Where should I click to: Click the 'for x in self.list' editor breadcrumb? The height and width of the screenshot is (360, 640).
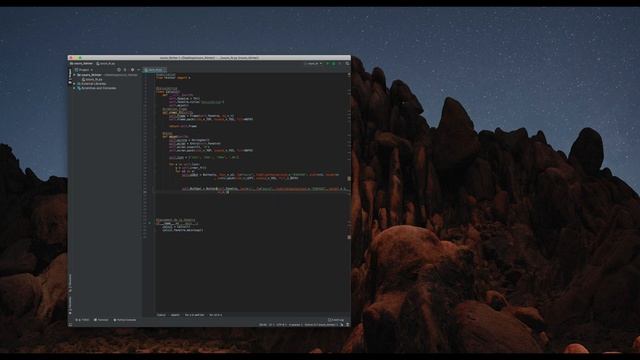pyautogui.click(x=195, y=315)
